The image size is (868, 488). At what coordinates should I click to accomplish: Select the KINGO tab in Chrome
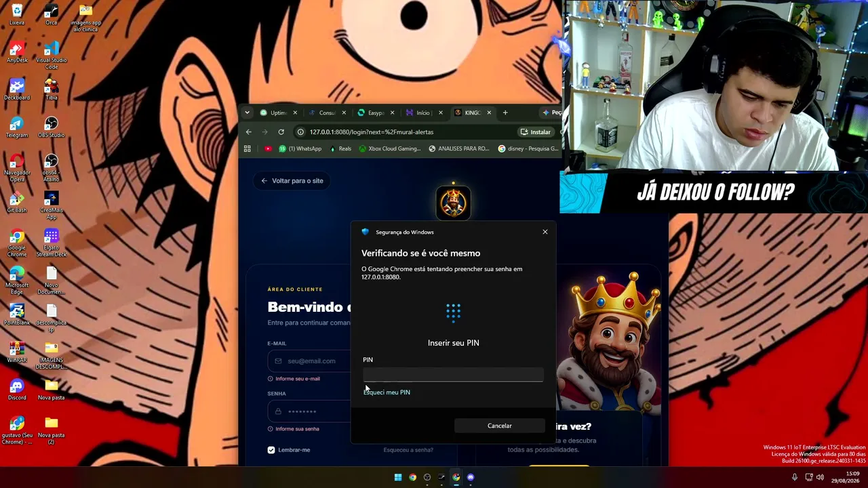(472, 113)
